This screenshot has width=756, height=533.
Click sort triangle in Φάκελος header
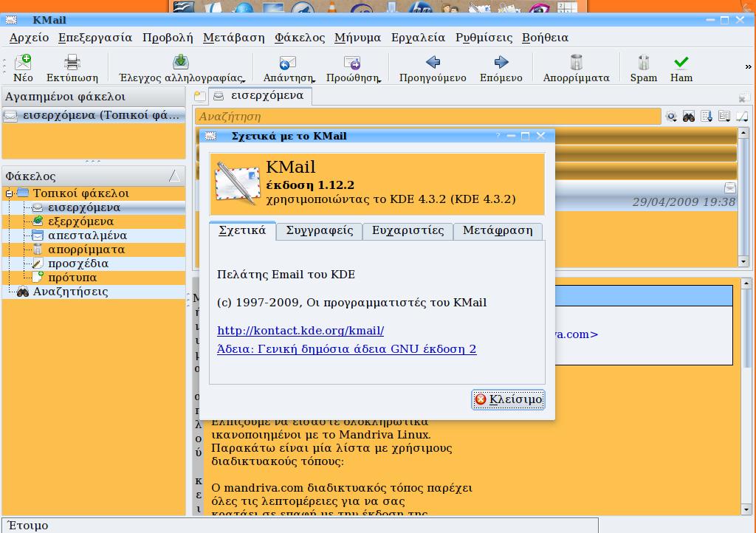click(174, 176)
